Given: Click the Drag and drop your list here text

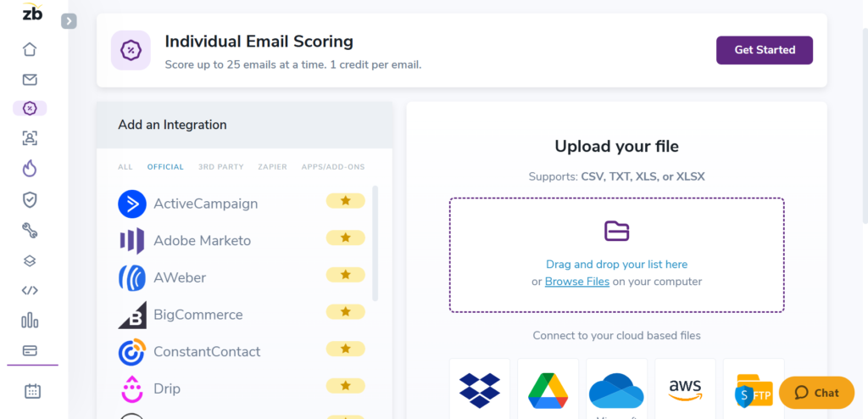Looking at the screenshot, I should (x=617, y=265).
